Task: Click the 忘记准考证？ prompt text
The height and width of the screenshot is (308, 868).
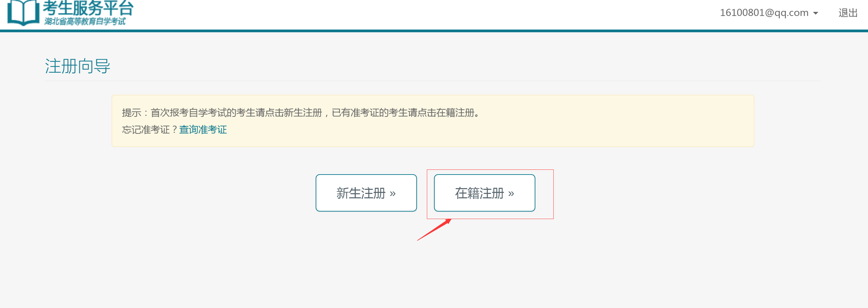Action: pos(150,129)
